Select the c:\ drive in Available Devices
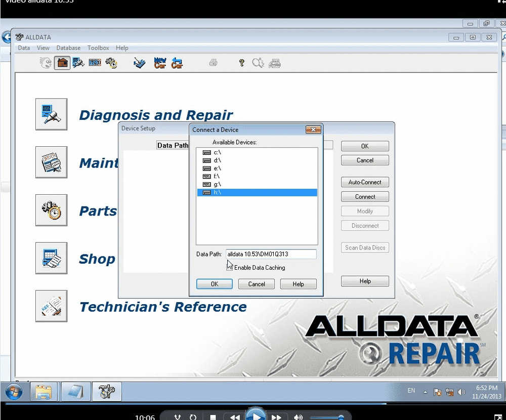This screenshot has width=506, height=420. [257, 152]
